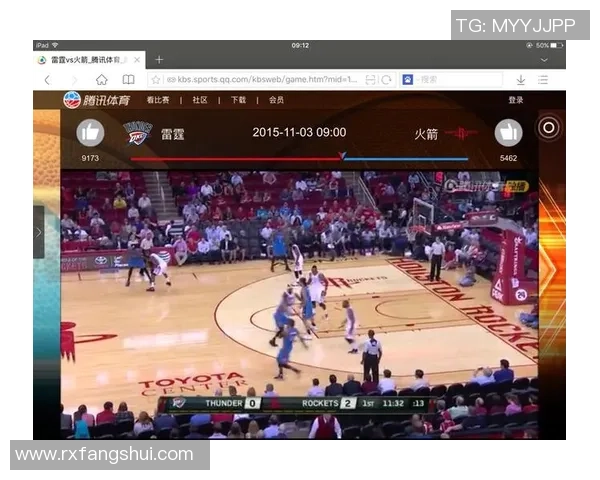Go back to previous page
This screenshot has width=600, height=480.
(47, 80)
